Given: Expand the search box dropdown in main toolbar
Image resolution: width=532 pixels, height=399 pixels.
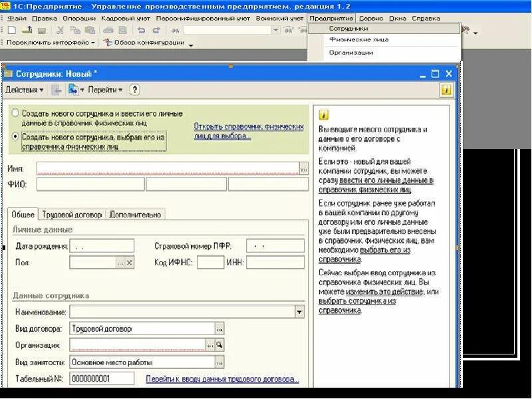Looking at the screenshot, I should click(x=275, y=30).
